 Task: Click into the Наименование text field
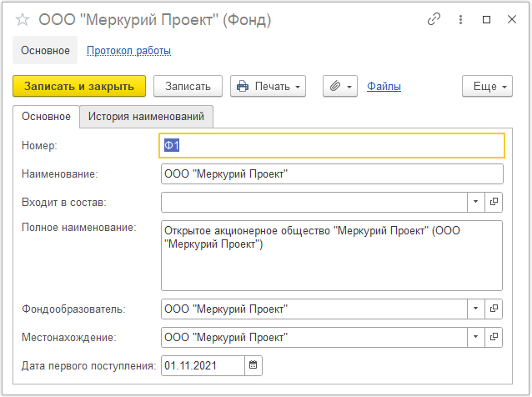coord(332,173)
